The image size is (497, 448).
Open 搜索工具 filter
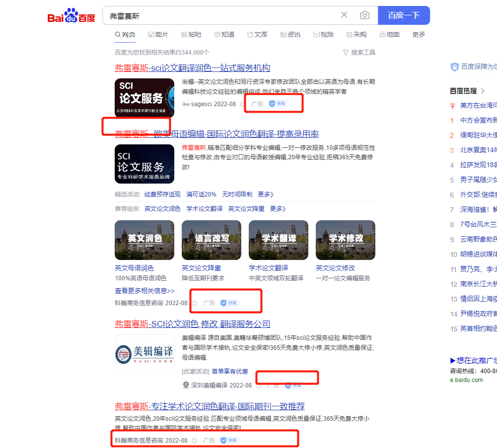[359, 52]
